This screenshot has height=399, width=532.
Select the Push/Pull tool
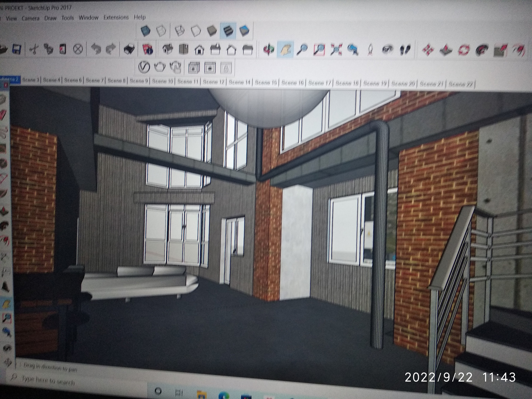[446, 50]
